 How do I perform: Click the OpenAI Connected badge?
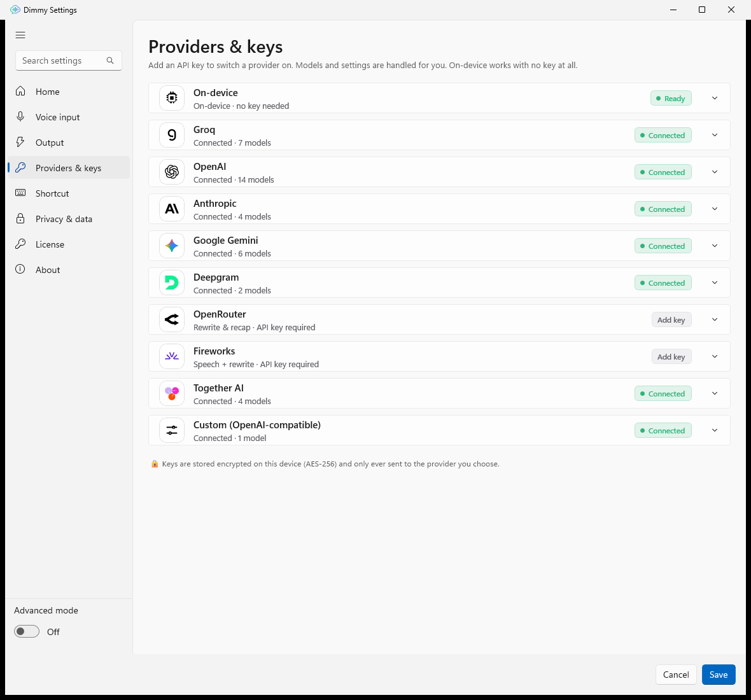(x=663, y=172)
